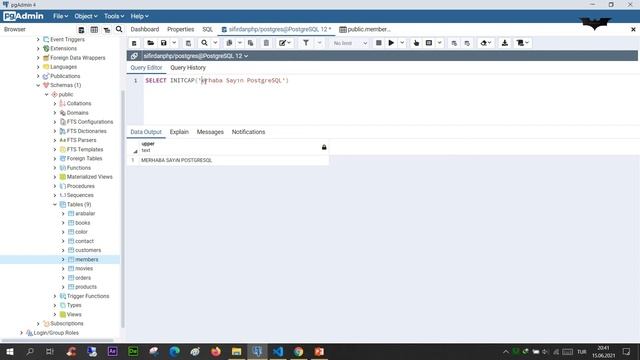Click the Filter funnel icon
640x360 pixels.
coord(306,43)
